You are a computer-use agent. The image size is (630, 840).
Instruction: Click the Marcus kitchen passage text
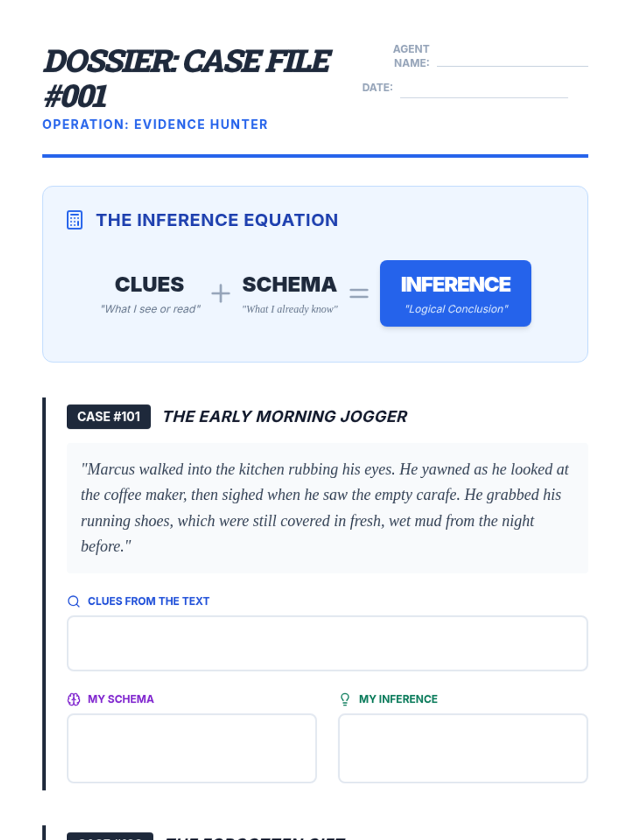point(324,508)
